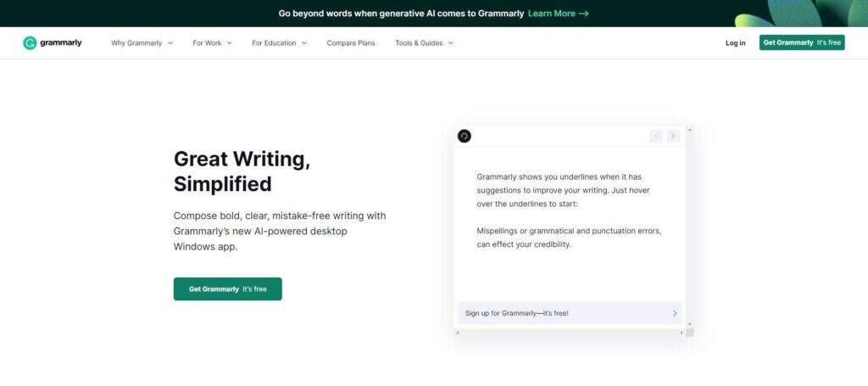Click the demo panel's scroll-left arrow
This screenshot has width=868, height=386.
click(x=458, y=333)
